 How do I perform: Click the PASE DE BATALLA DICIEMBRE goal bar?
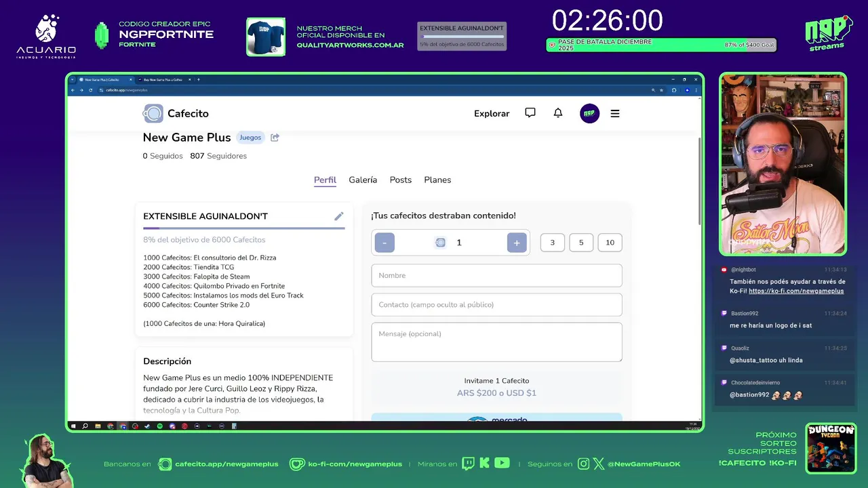[661, 45]
